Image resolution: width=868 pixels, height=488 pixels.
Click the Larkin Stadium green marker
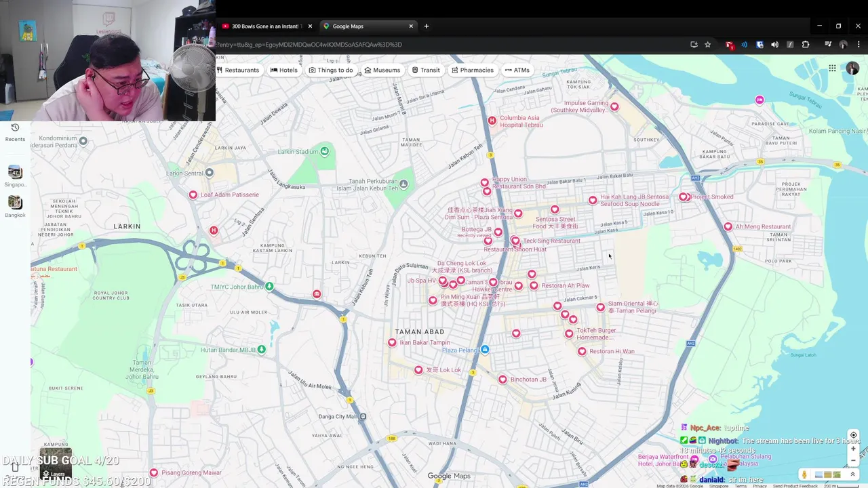pyautogui.click(x=325, y=151)
